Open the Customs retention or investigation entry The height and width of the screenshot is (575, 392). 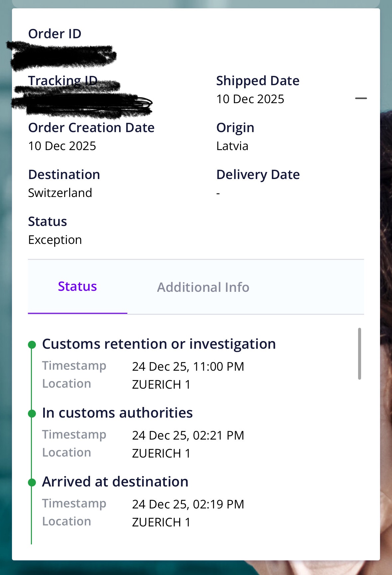(159, 344)
